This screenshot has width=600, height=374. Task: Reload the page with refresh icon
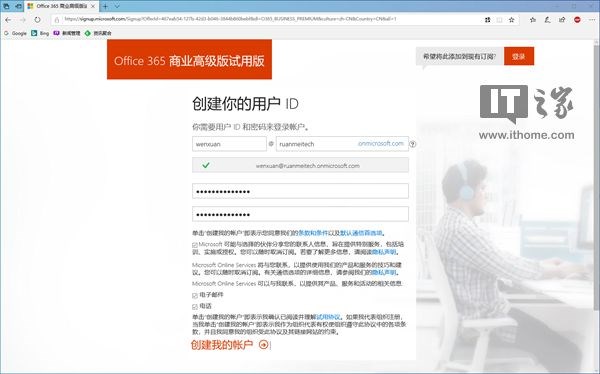pyautogui.click(x=37, y=20)
